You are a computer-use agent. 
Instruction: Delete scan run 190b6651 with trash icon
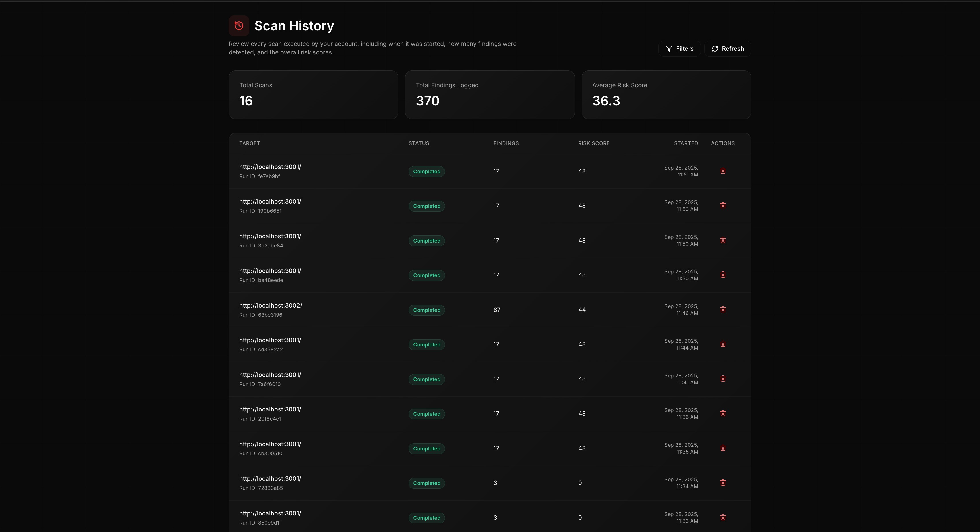723,205
